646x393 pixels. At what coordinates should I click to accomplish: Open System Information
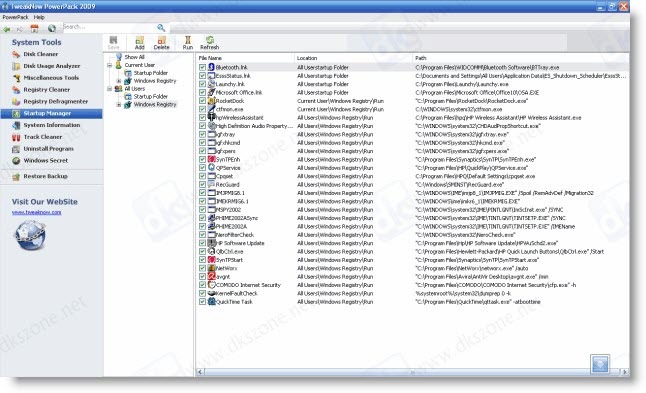coord(51,125)
